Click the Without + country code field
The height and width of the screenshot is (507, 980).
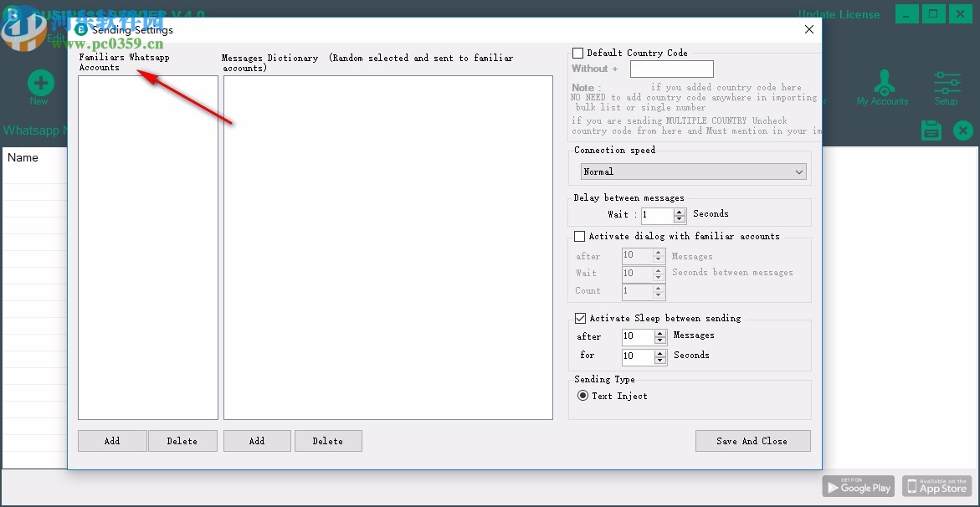pyautogui.click(x=671, y=69)
